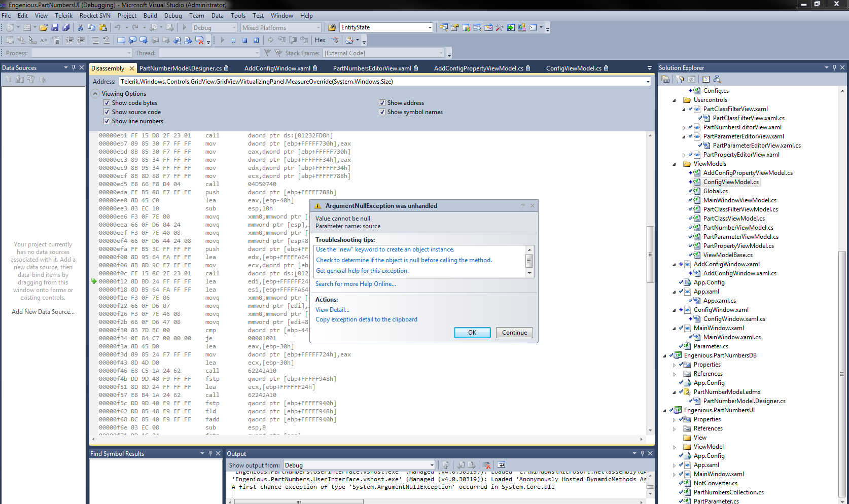Open the Debug menu
This screenshot has width=849, height=504.
[x=173, y=16]
